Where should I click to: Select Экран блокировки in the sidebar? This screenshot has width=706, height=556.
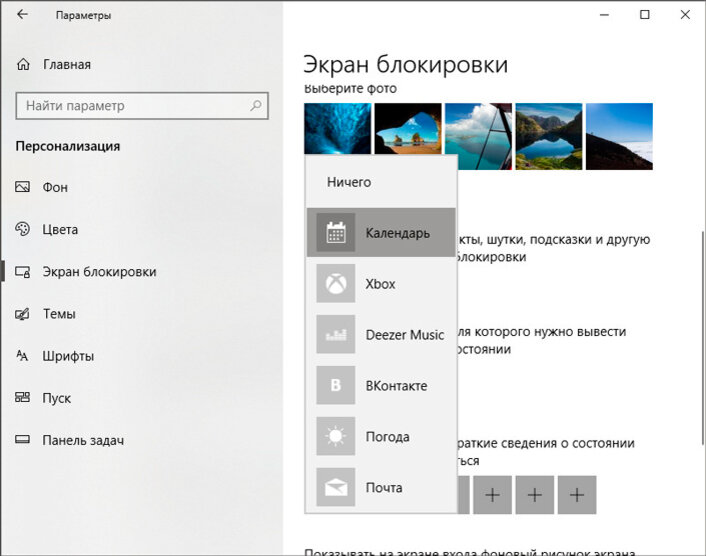click(99, 271)
